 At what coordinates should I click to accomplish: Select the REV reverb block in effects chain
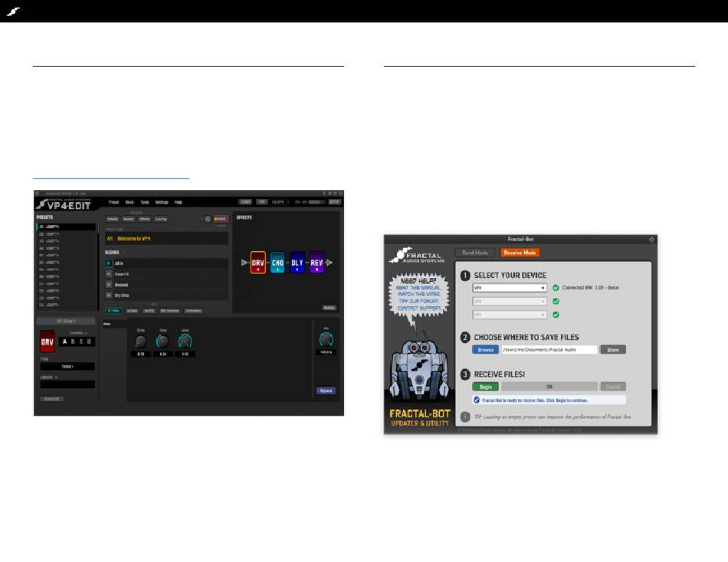click(316, 263)
